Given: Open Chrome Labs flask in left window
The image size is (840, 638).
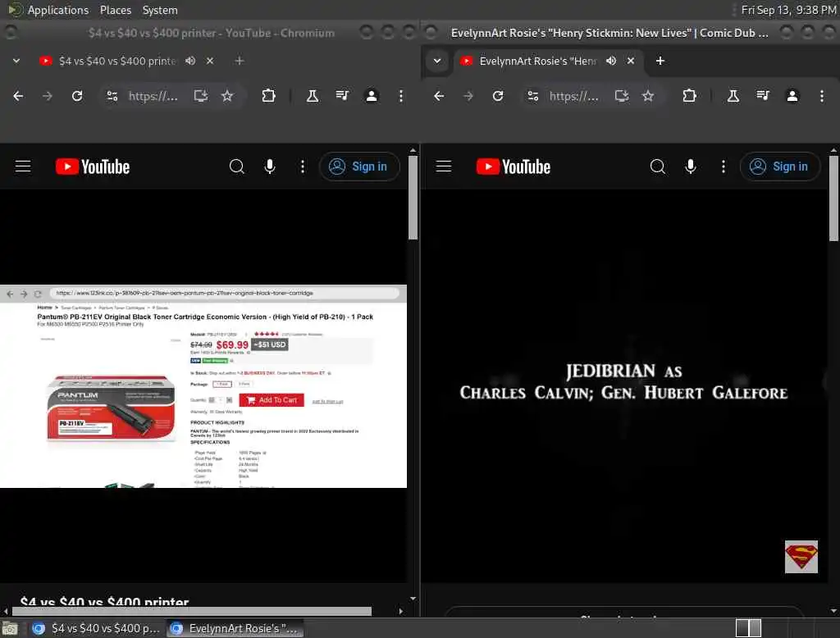Looking at the screenshot, I should tap(313, 96).
